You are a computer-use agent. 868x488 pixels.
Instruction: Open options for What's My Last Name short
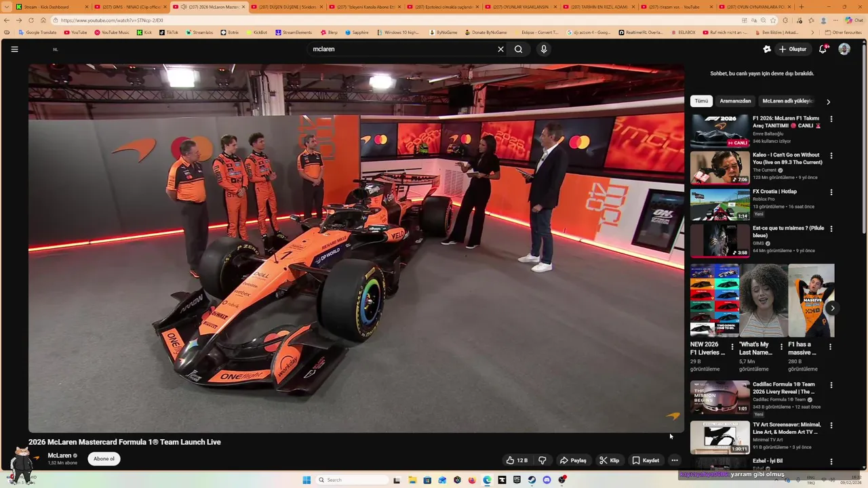pos(781,346)
